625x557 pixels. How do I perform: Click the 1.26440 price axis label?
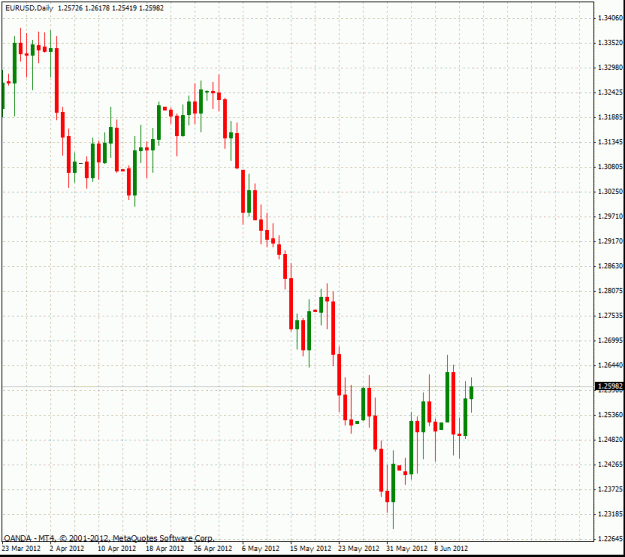pos(610,365)
